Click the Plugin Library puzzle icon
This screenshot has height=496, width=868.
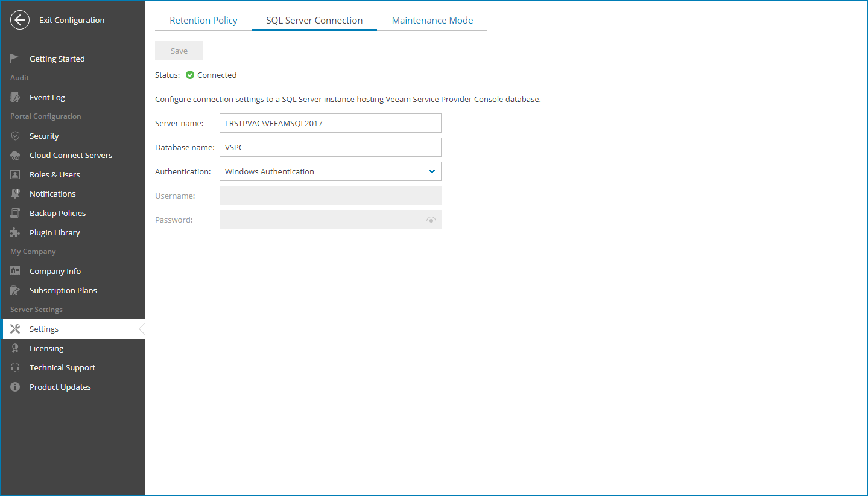[15, 232]
